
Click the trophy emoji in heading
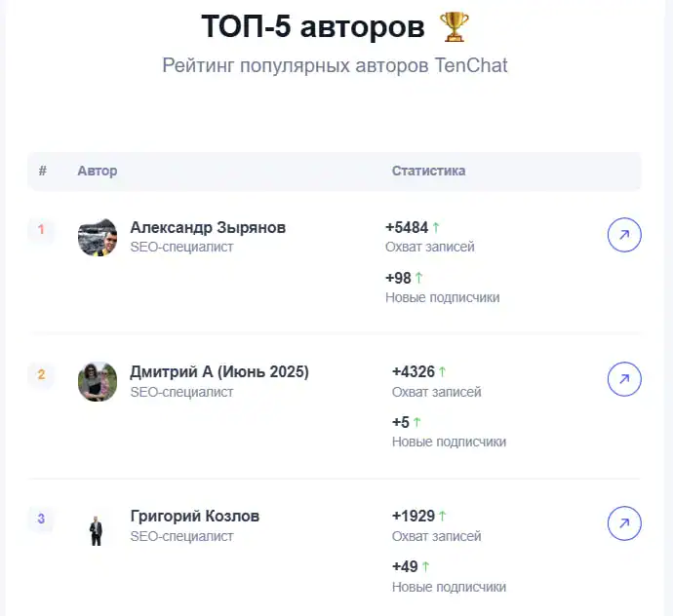[x=455, y=27]
